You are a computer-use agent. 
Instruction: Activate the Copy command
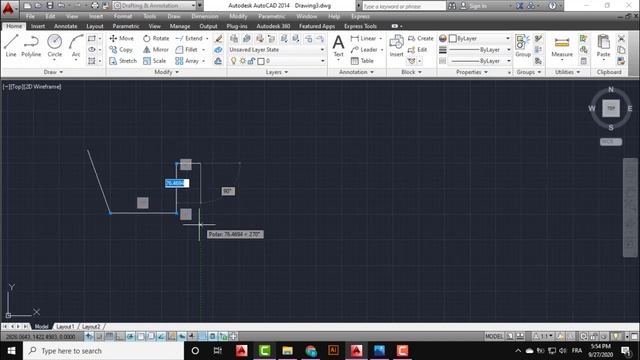[x=121, y=49]
